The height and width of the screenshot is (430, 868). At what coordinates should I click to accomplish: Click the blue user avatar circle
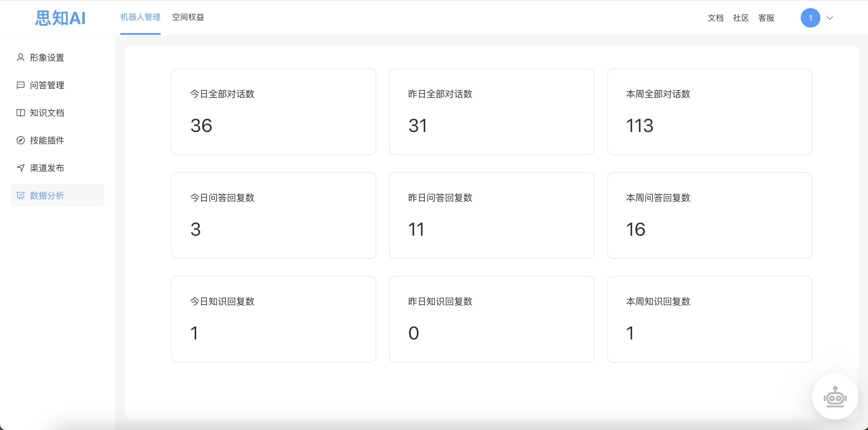click(x=810, y=18)
